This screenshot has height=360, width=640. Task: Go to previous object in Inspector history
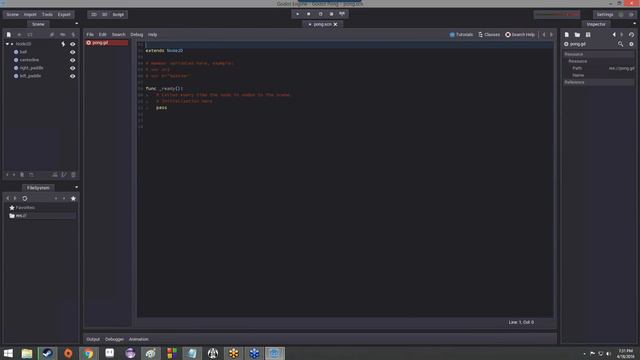[614, 35]
